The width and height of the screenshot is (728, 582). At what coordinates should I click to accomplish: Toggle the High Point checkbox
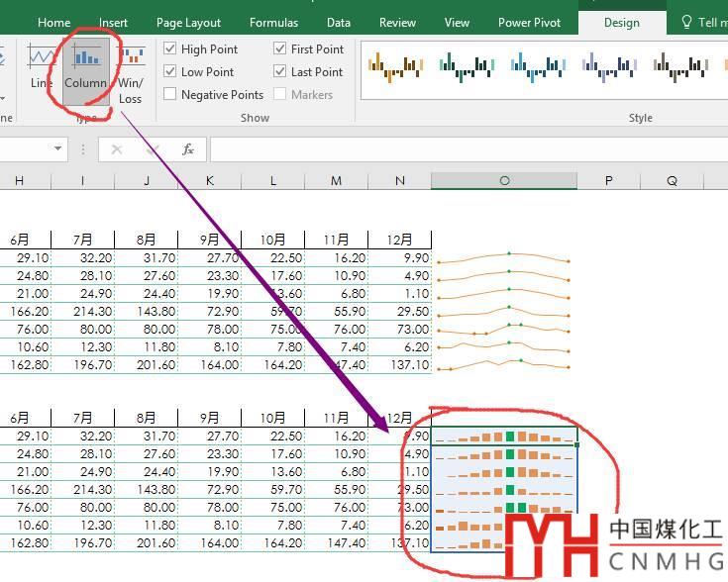(171, 48)
